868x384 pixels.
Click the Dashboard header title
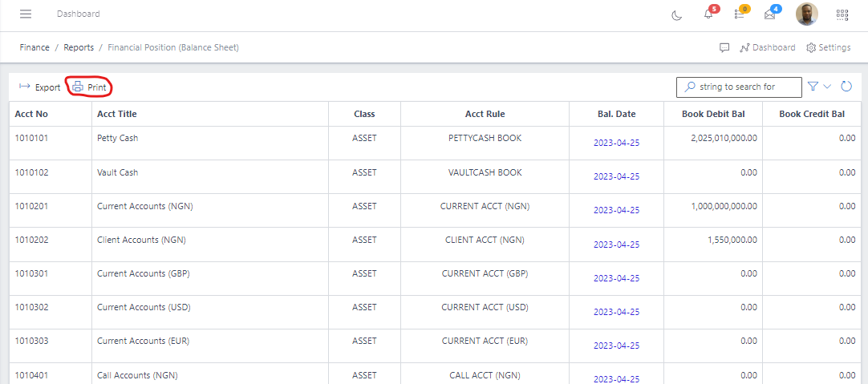tap(78, 14)
